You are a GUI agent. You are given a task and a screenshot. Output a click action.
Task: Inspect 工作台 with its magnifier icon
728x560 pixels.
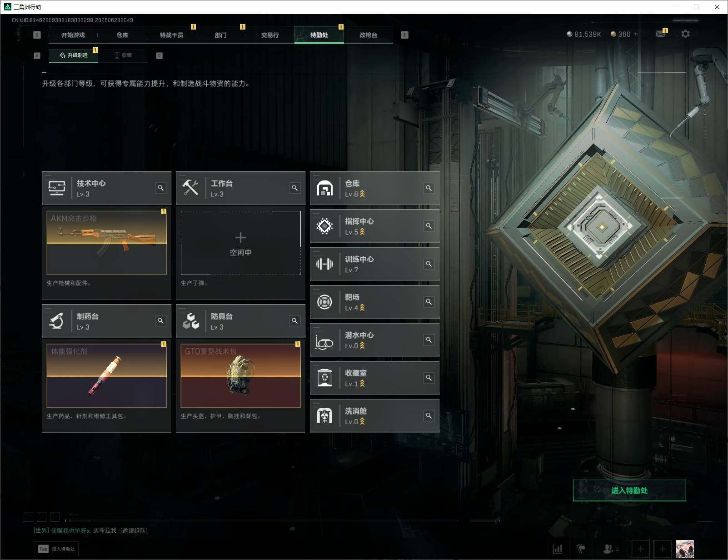click(x=295, y=188)
